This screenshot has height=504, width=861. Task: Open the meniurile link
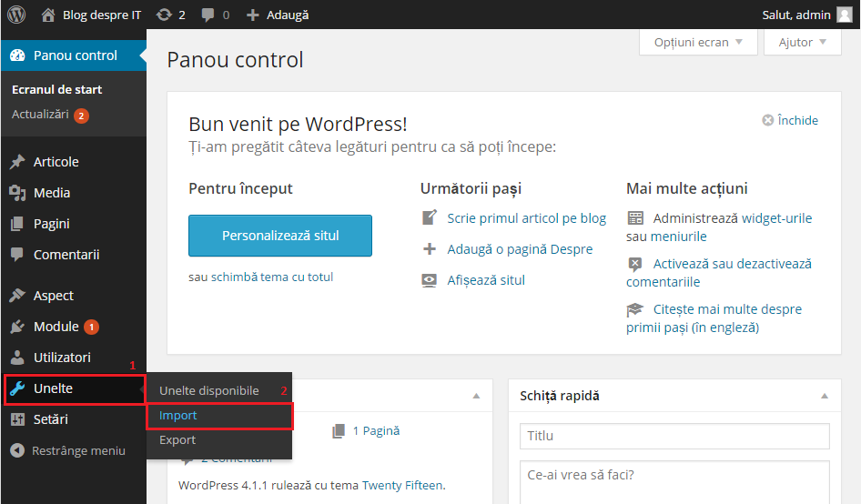pyautogui.click(x=678, y=237)
